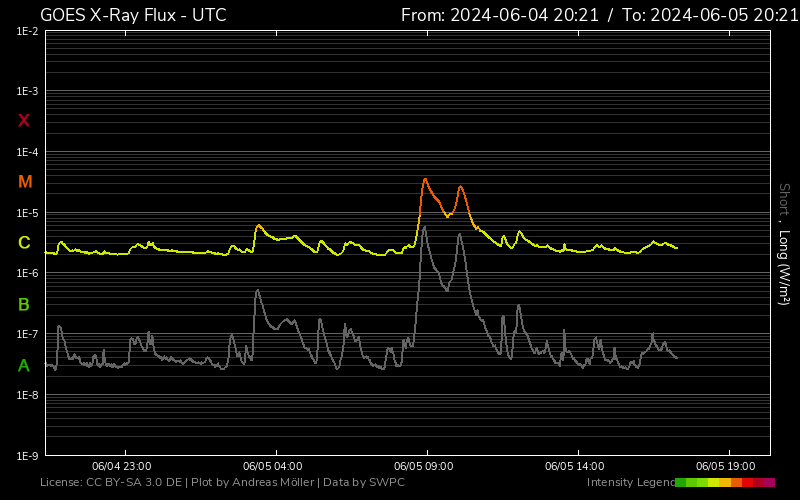Click the Intensity Legend text label
The width and height of the screenshot is (800, 500).
click(630, 483)
